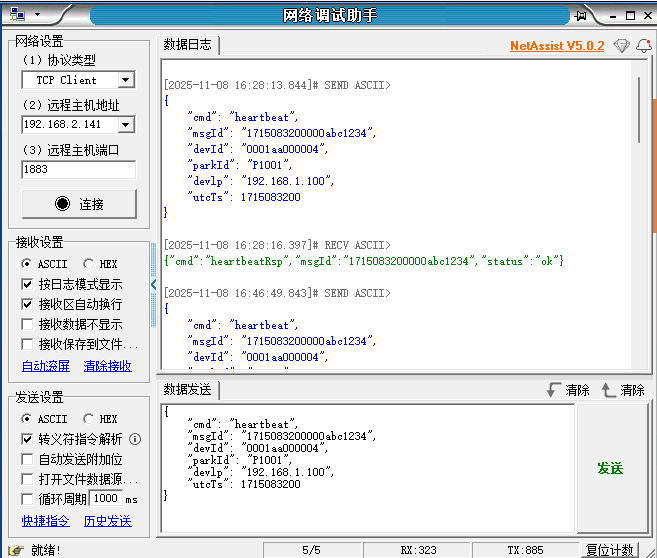Pin the window on top
Screen dimensions: 657x558
click(580, 16)
